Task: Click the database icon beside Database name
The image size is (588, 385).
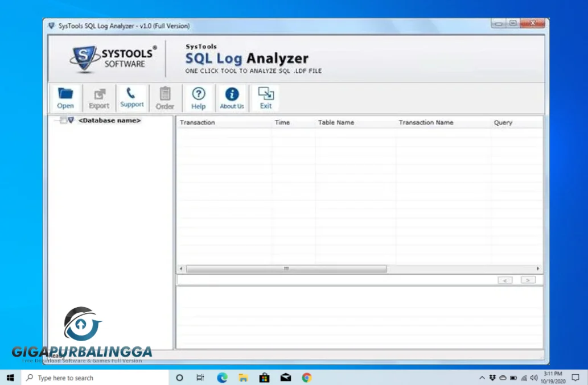Action: [71, 120]
